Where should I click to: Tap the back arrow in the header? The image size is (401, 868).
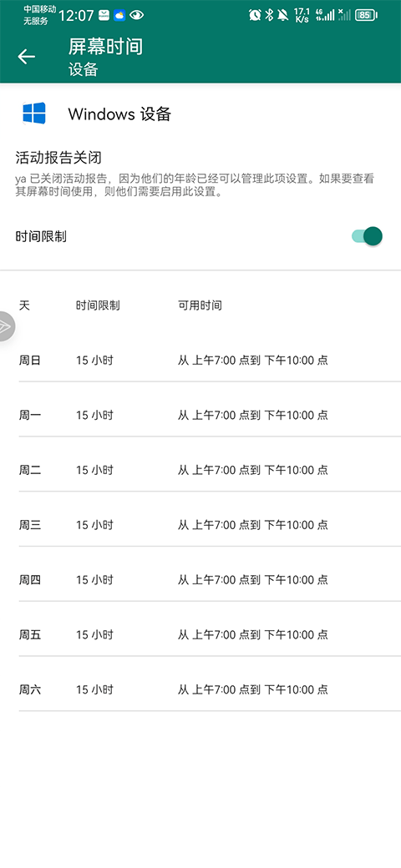(26, 57)
